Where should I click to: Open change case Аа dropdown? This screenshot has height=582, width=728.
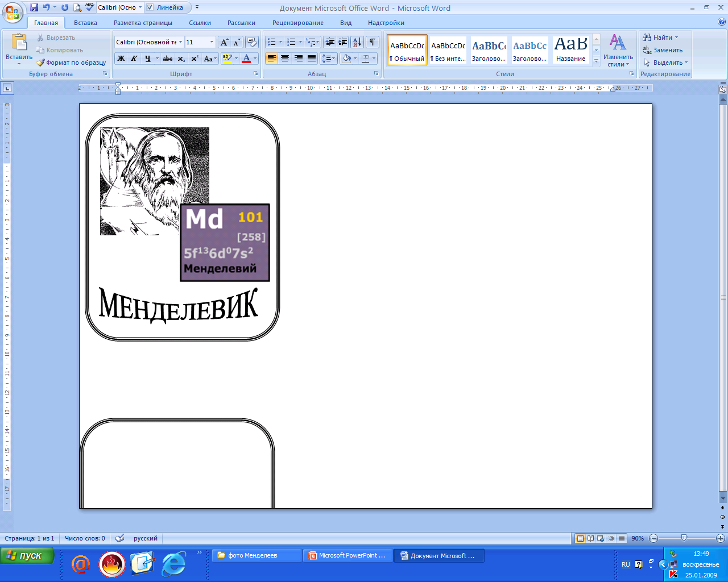point(210,59)
